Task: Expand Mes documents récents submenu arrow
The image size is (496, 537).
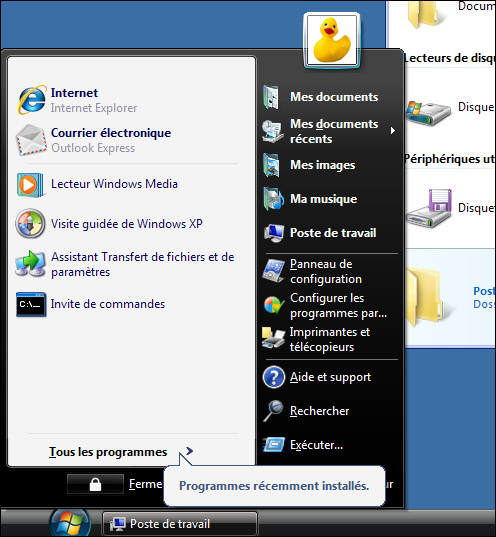Action: pos(393,130)
